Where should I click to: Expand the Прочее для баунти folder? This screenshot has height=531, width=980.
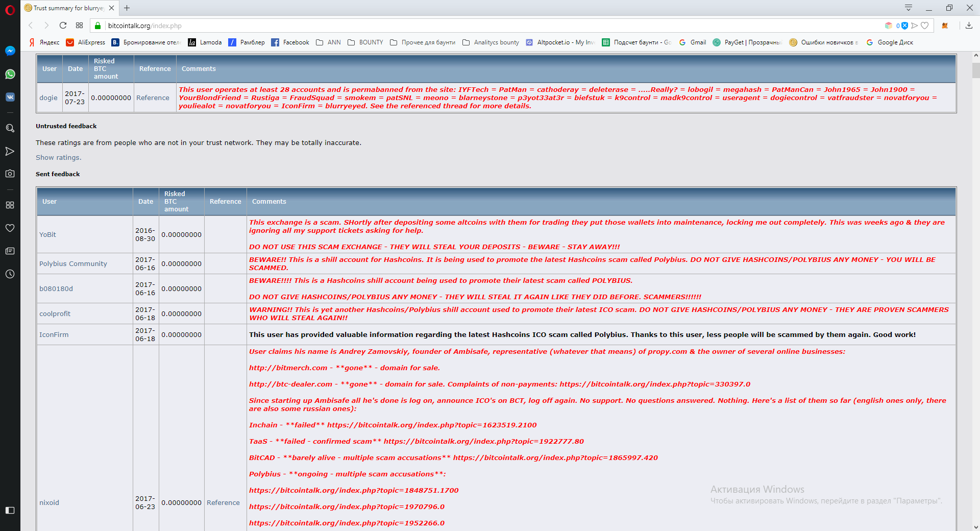click(x=423, y=42)
